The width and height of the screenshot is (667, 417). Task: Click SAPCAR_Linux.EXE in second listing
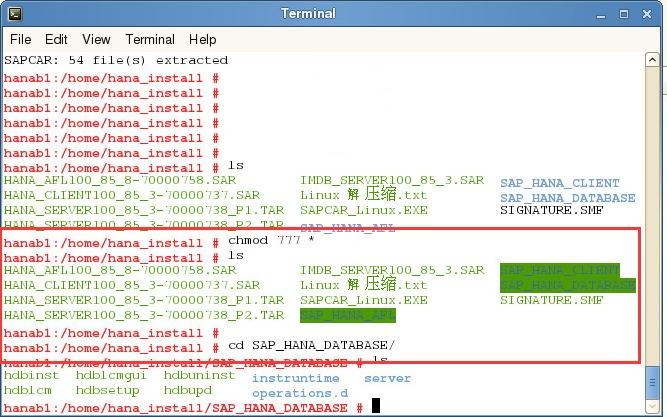click(364, 300)
